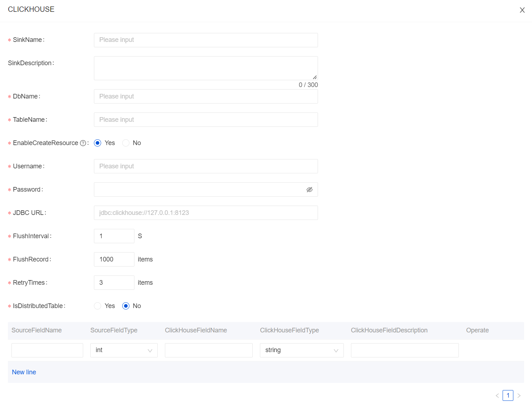Click into the SinkDescription text area
The height and width of the screenshot is (413, 532).
pyautogui.click(x=206, y=68)
